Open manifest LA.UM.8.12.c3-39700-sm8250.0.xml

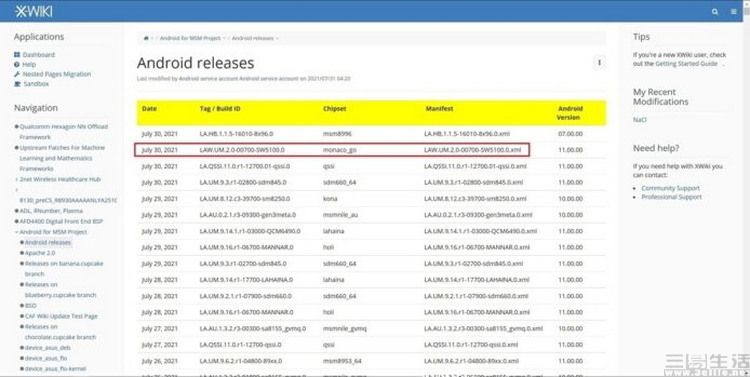[475, 199]
